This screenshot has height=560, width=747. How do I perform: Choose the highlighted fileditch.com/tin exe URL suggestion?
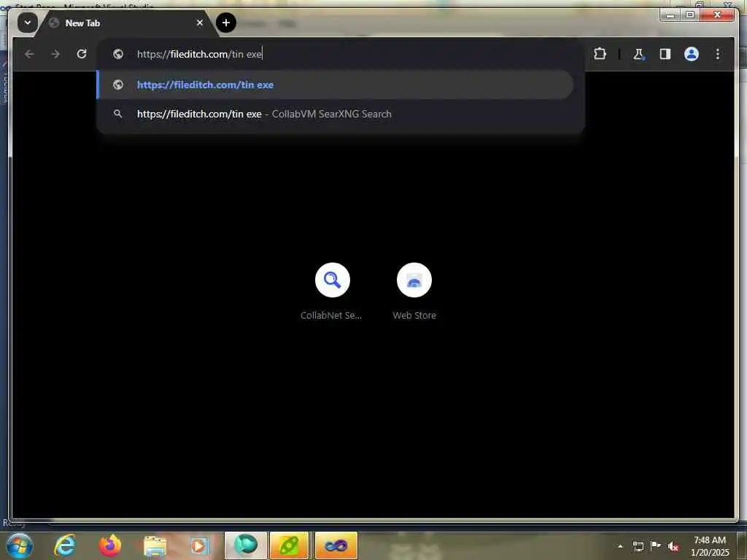[x=335, y=85]
